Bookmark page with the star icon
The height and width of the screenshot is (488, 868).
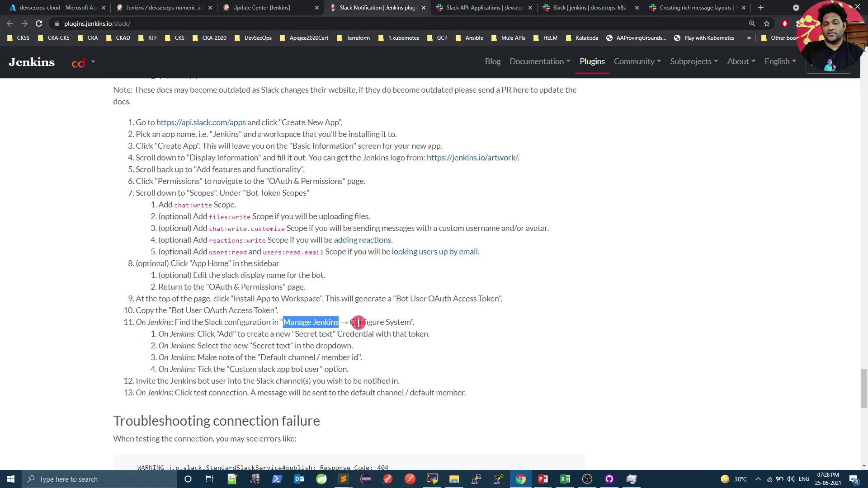coord(767,23)
